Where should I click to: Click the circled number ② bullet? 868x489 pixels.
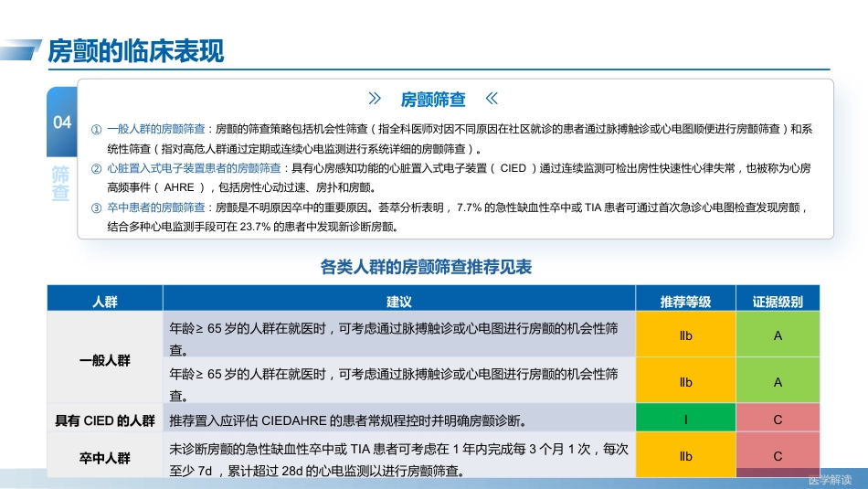point(96,168)
